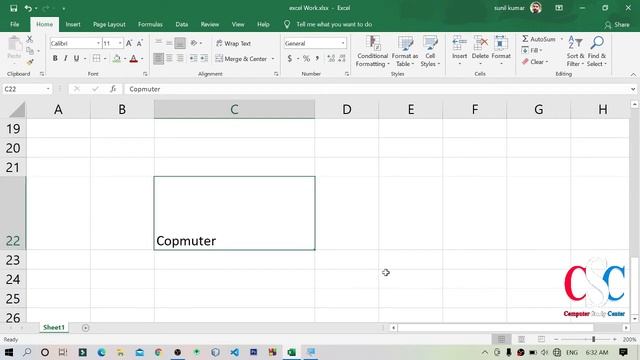640x360 pixels.
Task: Open the Orientation text rotation button
Action: click(195, 43)
